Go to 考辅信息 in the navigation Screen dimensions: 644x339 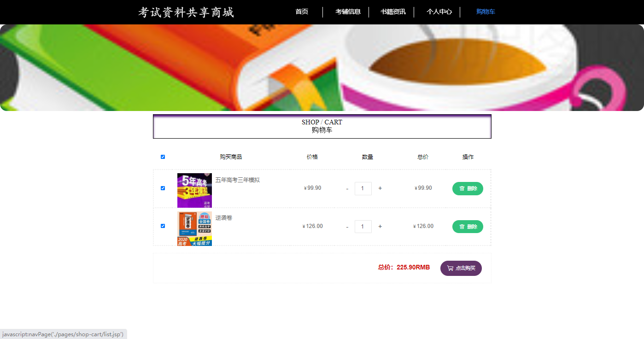pos(348,12)
